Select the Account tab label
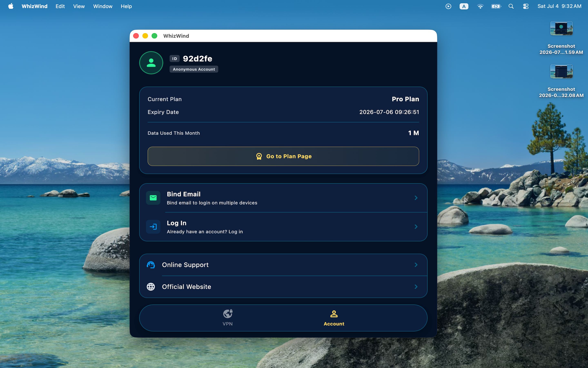The image size is (588, 368). pyautogui.click(x=334, y=324)
